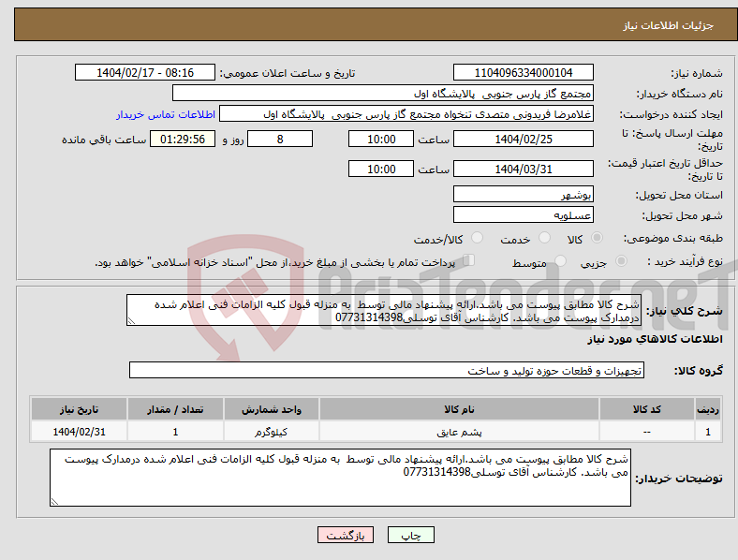Click the کیلوگرم unit cell

tap(271, 432)
